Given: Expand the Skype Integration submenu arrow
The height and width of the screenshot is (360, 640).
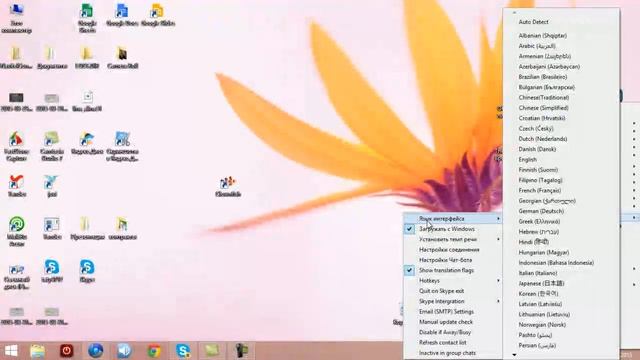Looking at the screenshot, I should click(x=498, y=301).
